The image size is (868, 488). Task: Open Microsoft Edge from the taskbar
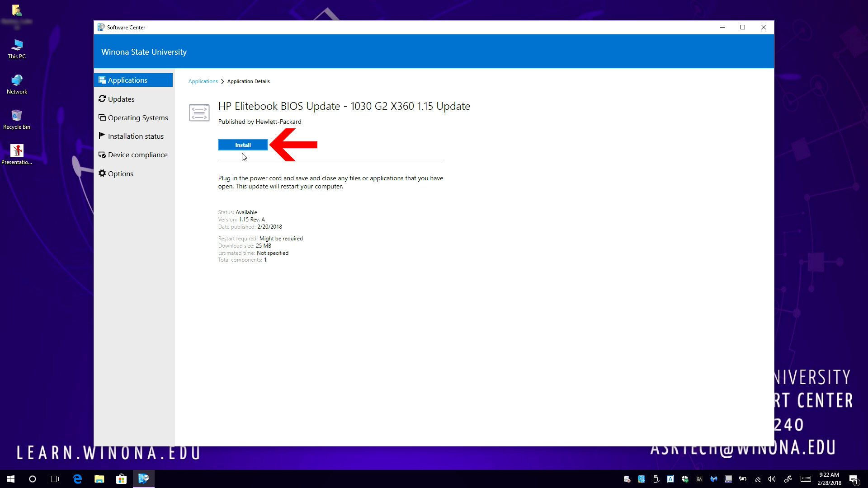pyautogui.click(x=77, y=479)
